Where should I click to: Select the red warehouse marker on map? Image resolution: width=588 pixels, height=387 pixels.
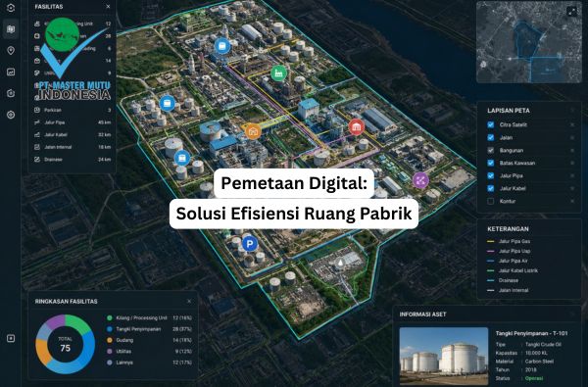click(357, 126)
